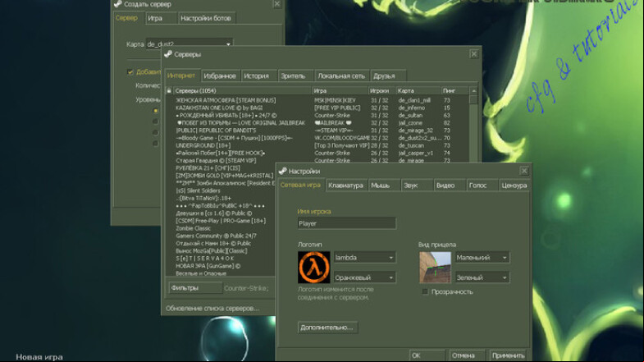The height and width of the screenshot is (362, 644).
Task: Open the Избранное tab
Action: coord(220,76)
